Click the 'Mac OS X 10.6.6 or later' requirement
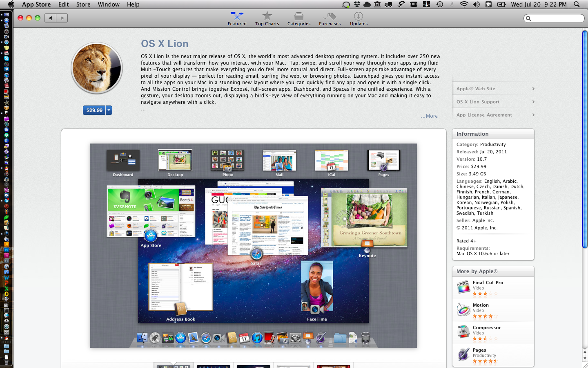 click(x=483, y=254)
